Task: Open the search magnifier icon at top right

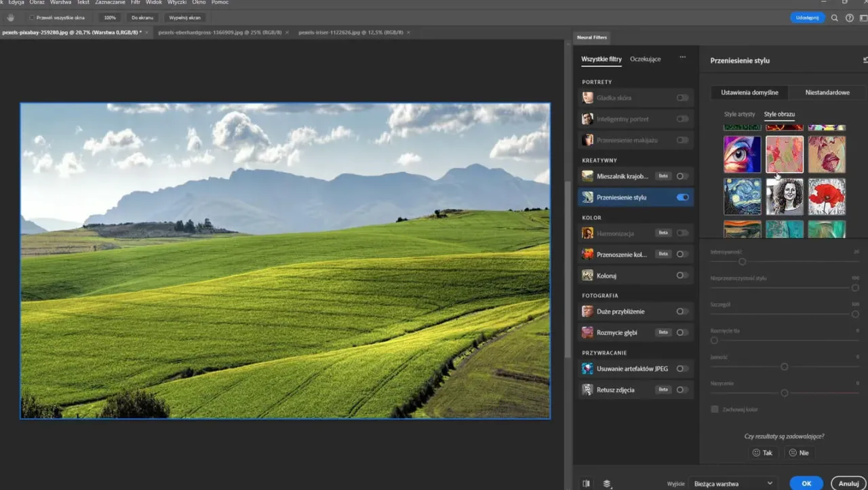Action: (835, 18)
